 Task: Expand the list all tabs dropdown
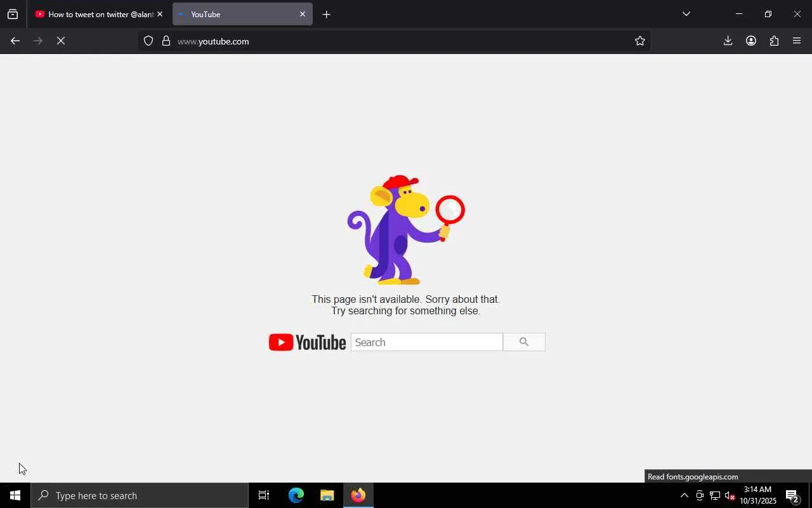click(x=686, y=14)
